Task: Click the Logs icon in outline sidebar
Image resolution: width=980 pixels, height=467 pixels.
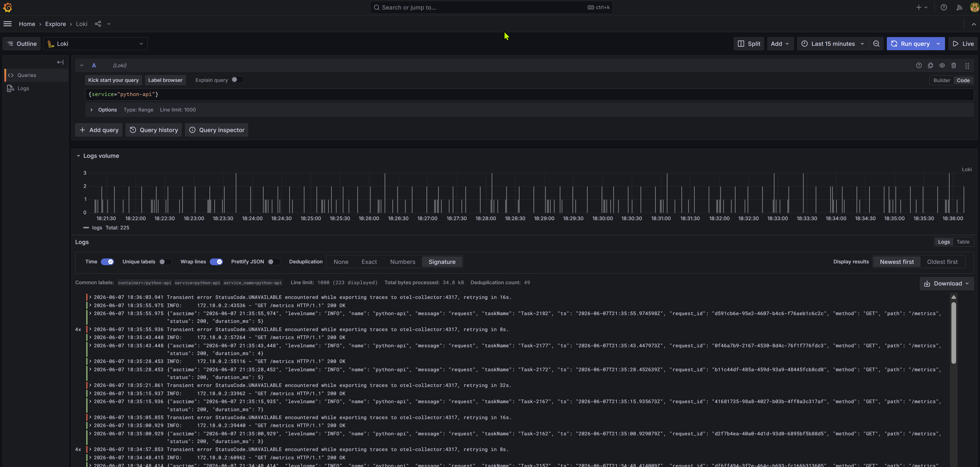Action: [x=11, y=88]
